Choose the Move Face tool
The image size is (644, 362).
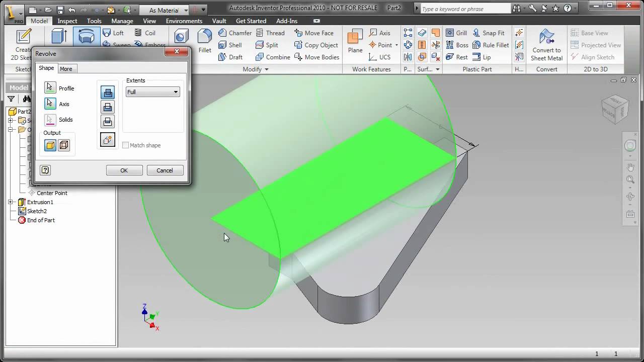pos(314,33)
